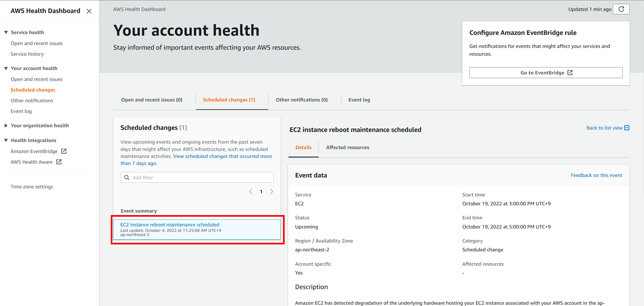This screenshot has width=644, height=306.
Task: Open Other notifications in sidebar
Action: click(x=32, y=100)
